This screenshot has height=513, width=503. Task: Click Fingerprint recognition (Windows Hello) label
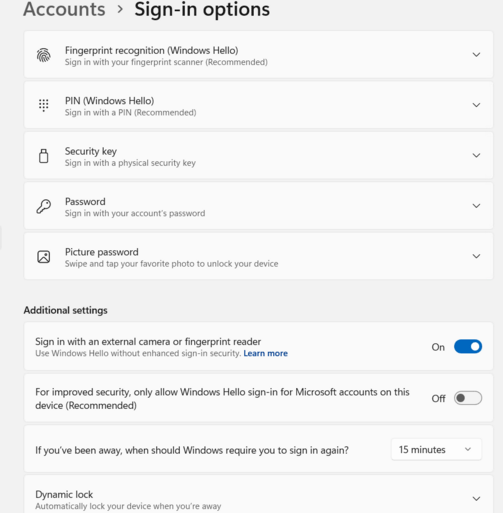click(x=151, y=50)
